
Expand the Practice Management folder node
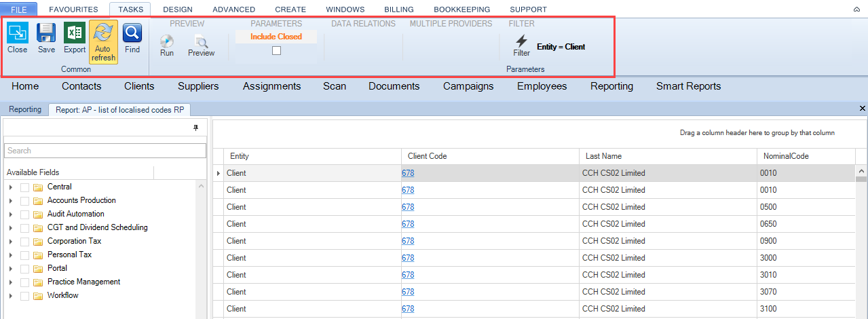pos(10,282)
